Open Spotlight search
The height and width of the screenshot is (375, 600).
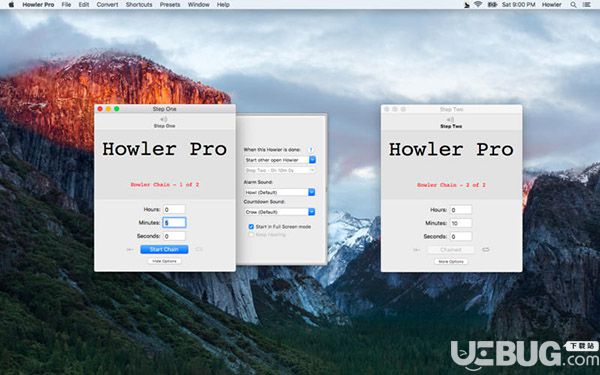click(573, 5)
